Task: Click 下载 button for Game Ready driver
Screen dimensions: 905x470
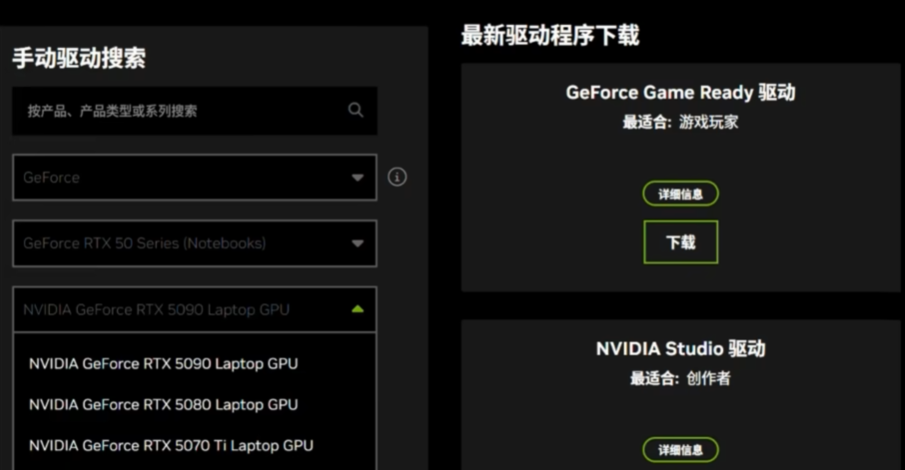Action: click(680, 242)
